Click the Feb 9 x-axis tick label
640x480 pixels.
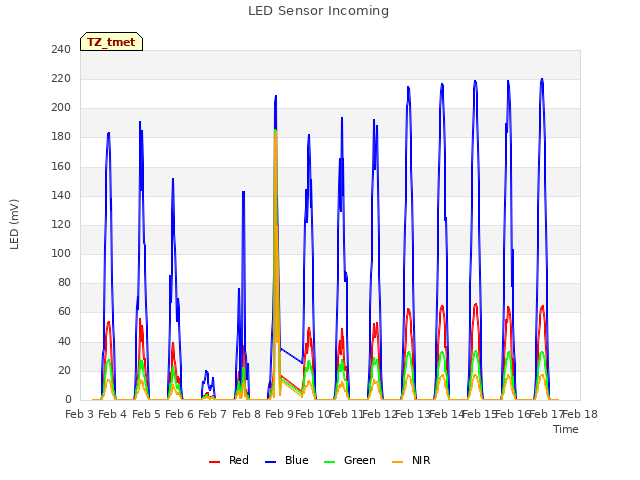(x=279, y=414)
